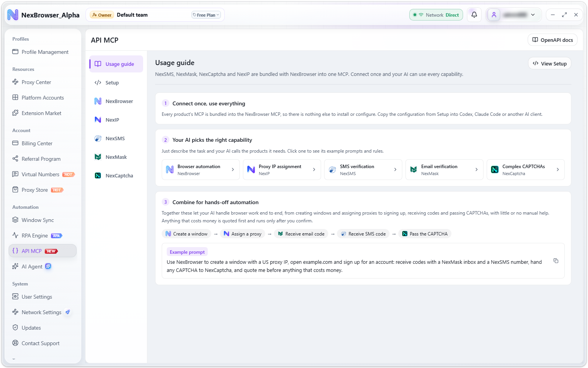Viewport: 588px width, 368px height.
Task: Click the Pass the CAPTCHA chip
Action: point(425,234)
